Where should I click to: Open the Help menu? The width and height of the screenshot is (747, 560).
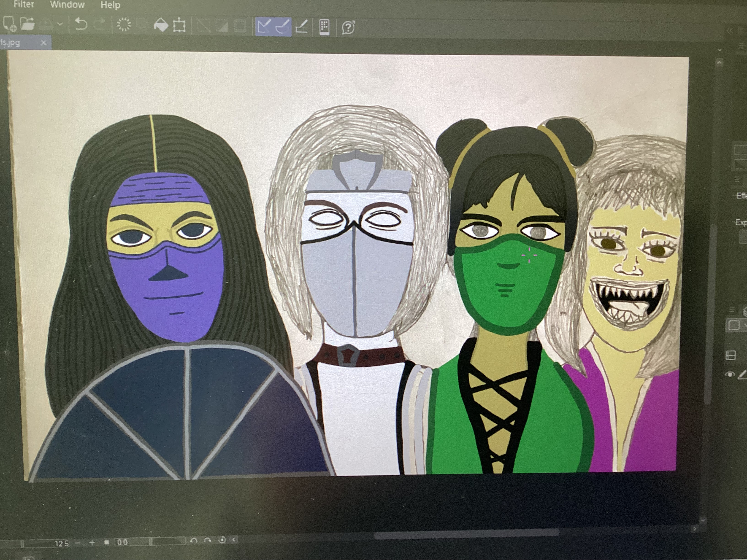[111, 5]
